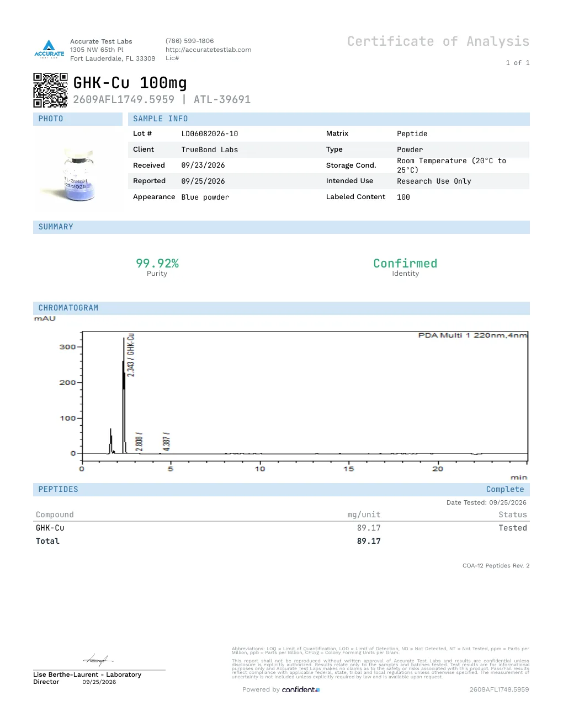Click the phone number (786) 599-1806
563x728 pixels.
point(189,41)
